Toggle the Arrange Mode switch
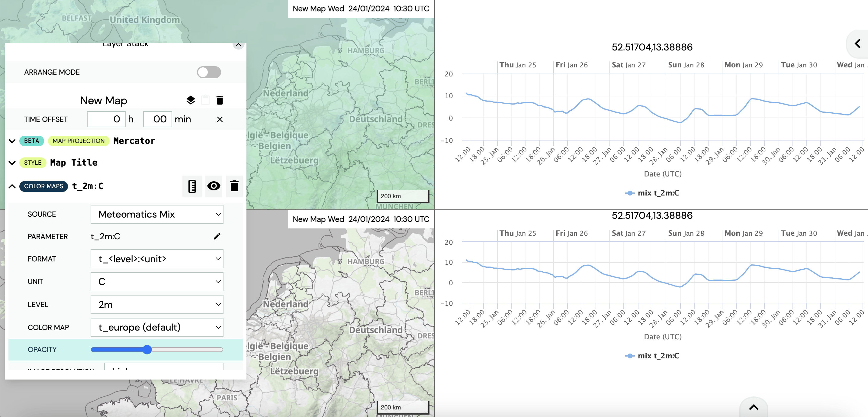868x417 pixels. [208, 72]
